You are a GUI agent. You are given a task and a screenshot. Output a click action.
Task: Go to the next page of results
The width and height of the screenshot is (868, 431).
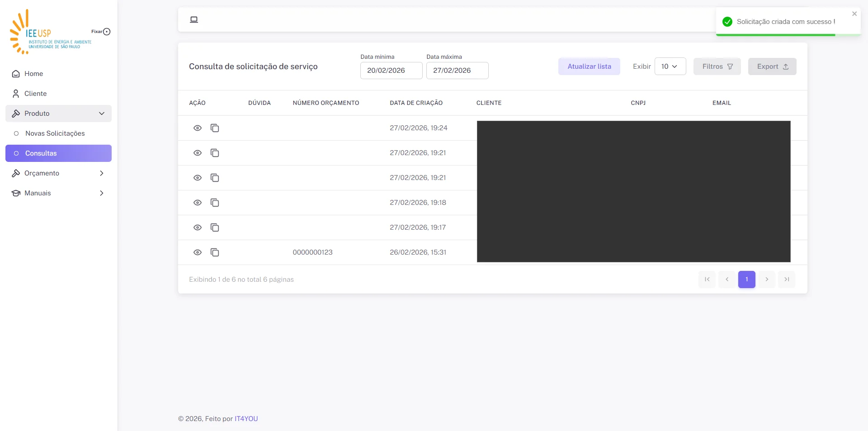point(767,279)
